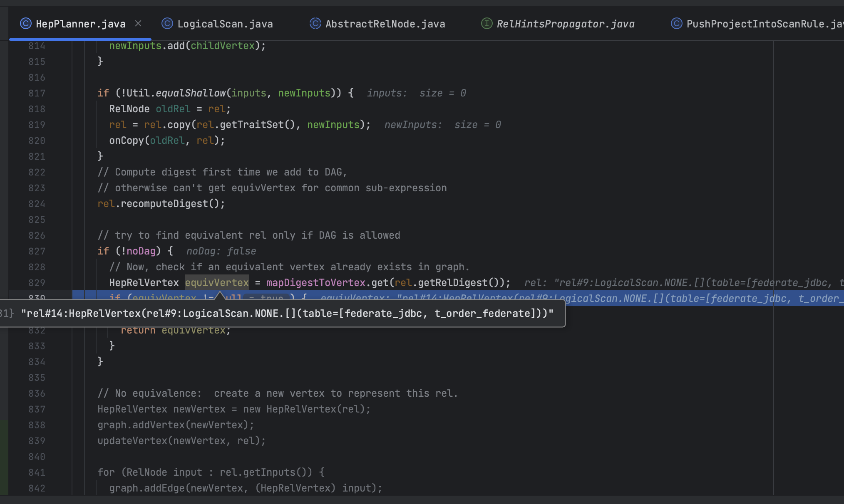The width and height of the screenshot is (844, 504).
Task: Click the inline 'noDag: false' debug hint
Action: [221, 251]
